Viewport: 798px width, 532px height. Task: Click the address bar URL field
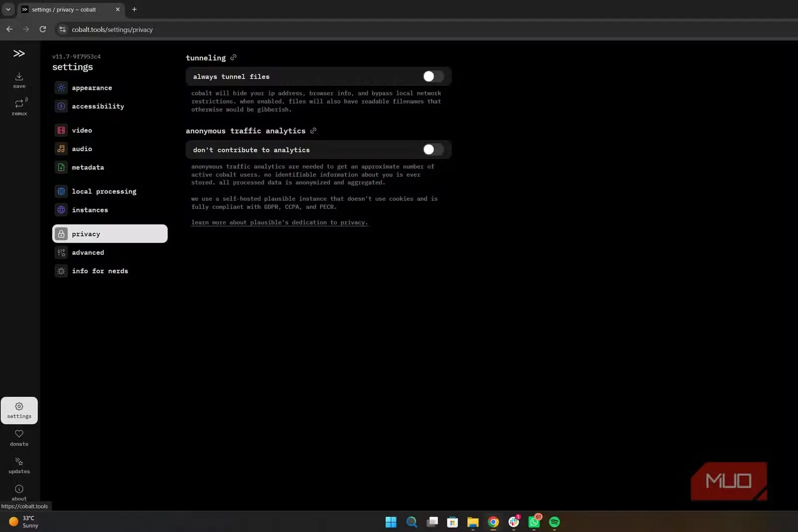click(x=112, y=29)
